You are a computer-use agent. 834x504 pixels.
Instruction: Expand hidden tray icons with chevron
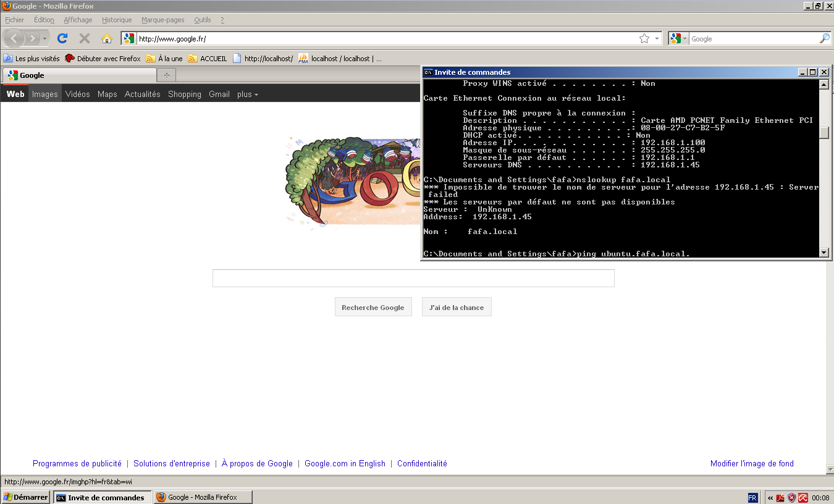point(770,497)
